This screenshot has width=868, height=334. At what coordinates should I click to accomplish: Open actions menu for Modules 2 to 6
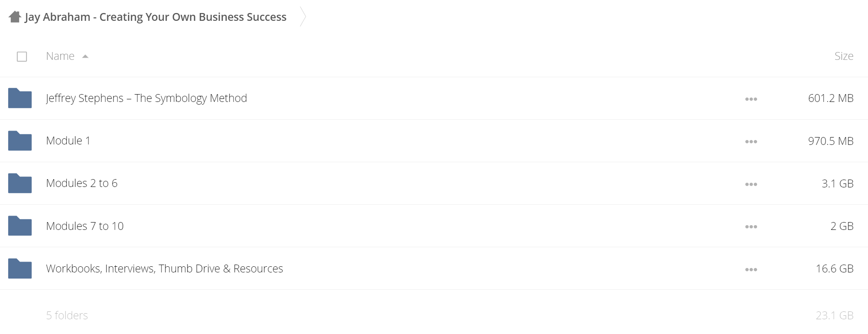click(x=751, y=184)
